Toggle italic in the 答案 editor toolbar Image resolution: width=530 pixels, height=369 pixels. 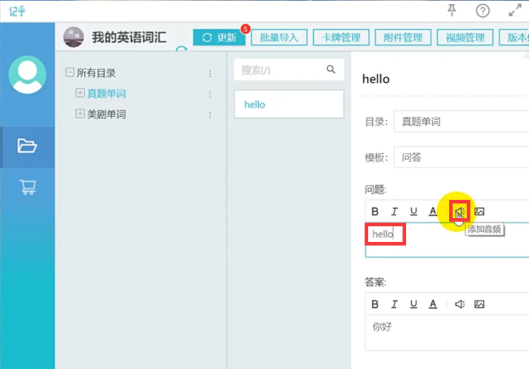[x=394, y=304]
